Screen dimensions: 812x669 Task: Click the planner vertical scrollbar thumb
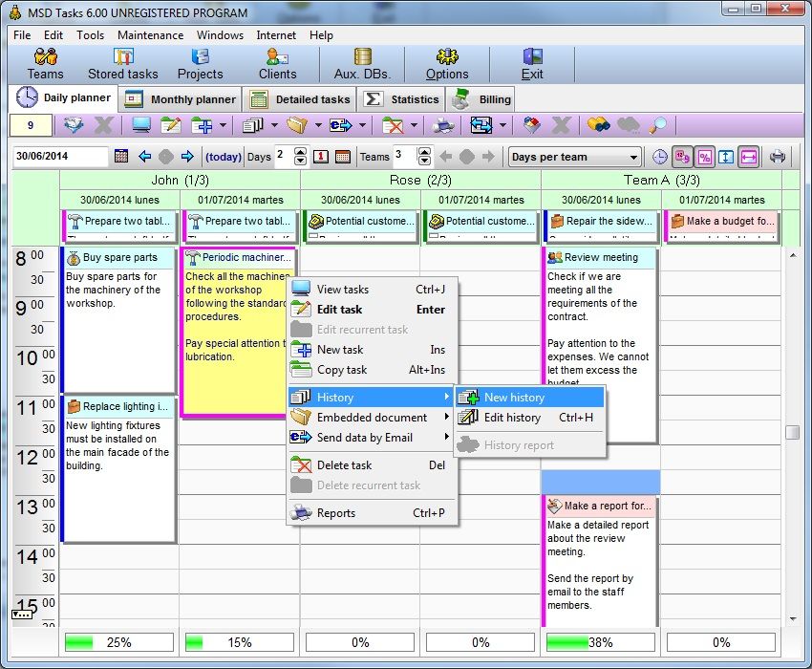tap(792, 432)
